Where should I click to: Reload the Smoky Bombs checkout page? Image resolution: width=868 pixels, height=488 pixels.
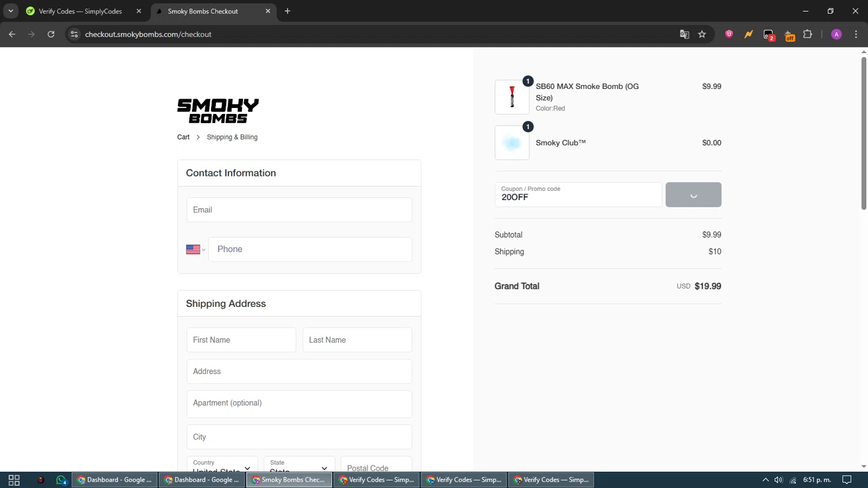click(51, 34)
